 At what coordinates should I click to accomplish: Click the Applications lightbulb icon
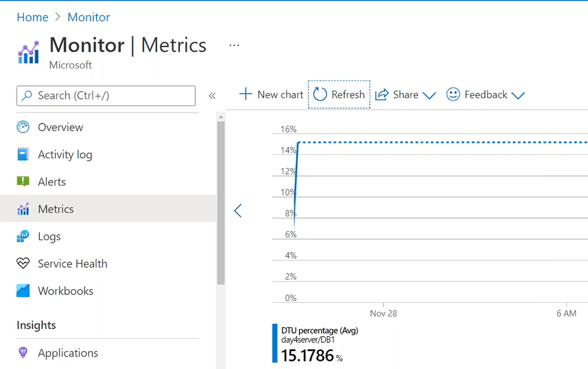pyautogui.click(x=23, y=353)
